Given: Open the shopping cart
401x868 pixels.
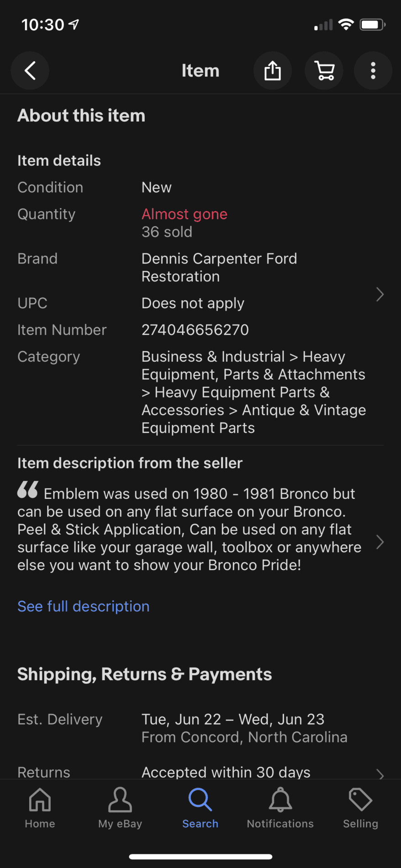Looking at the screenshot, I should 324,71.
